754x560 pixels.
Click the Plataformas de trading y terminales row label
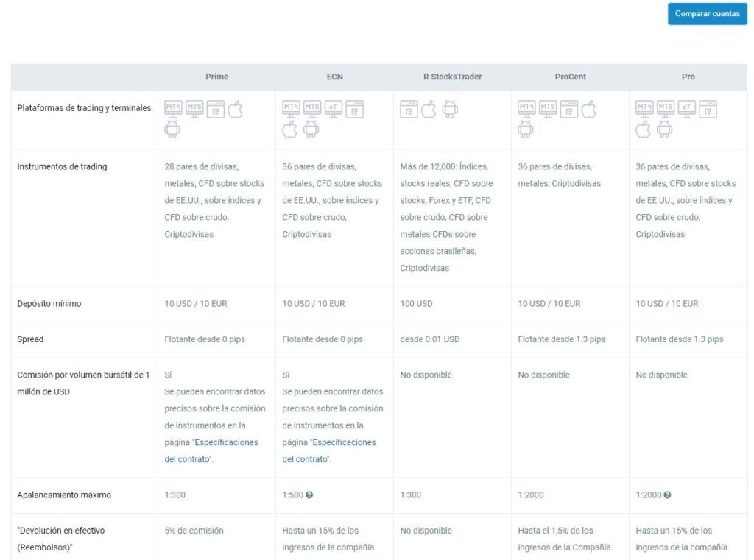tap(84, 108)
